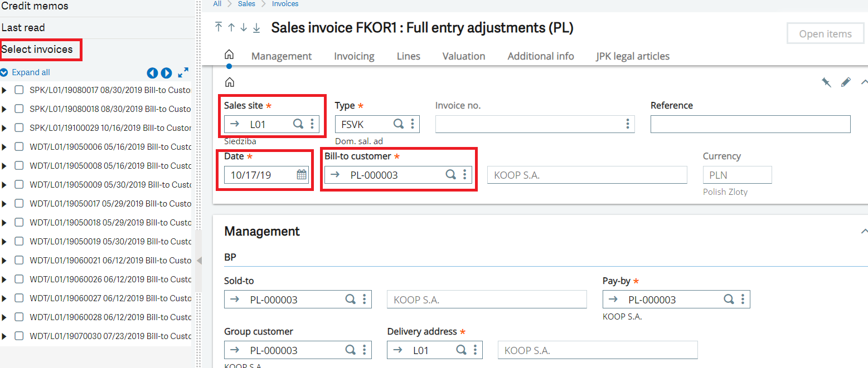The width and height of the screenshot is (868, 368).
Task: Click the pin icon above the header section
Action: (826, 82)
